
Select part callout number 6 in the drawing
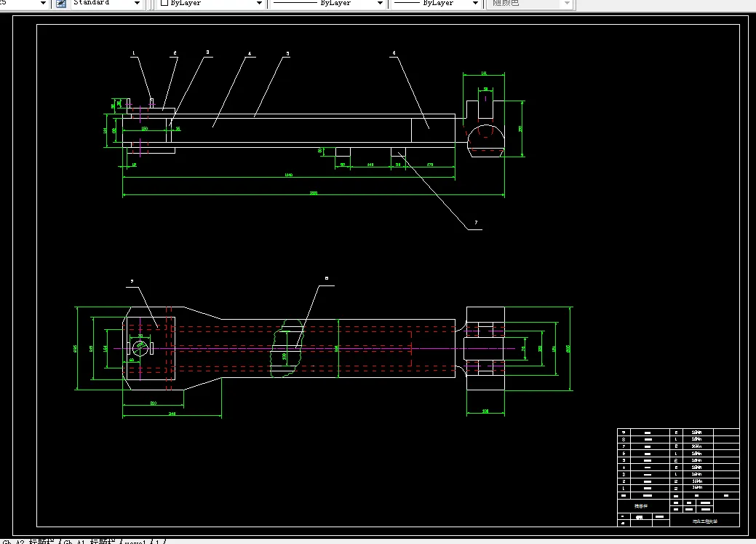tap(394, 53)
